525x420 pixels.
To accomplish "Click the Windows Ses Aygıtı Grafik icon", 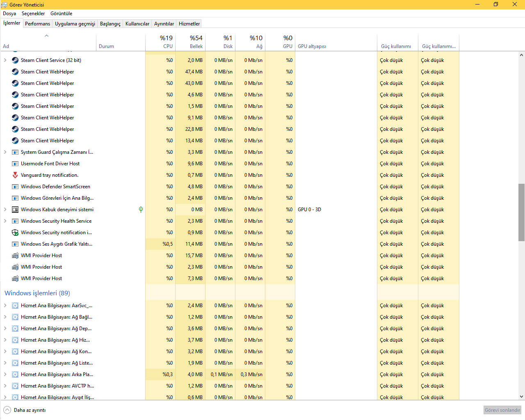I will [15, 244].
